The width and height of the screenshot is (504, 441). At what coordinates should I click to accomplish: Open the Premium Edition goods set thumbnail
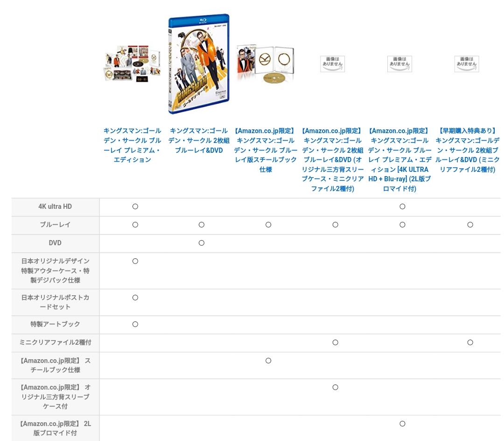pos(132,64)
